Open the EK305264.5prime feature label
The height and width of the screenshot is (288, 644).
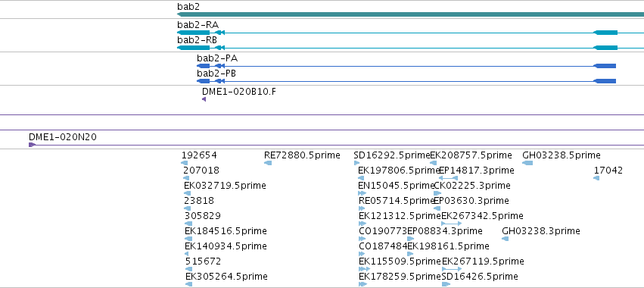coord(226,276)
